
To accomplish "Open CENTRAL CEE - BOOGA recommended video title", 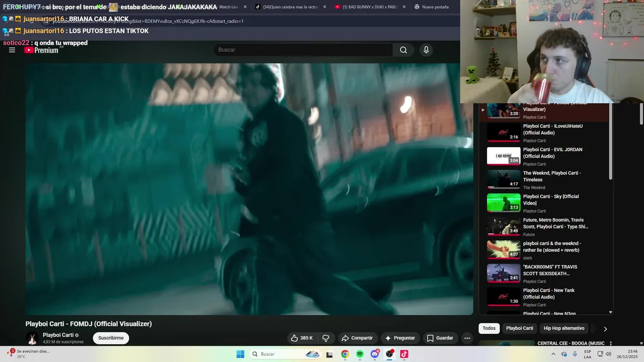I will click(571, 343).
